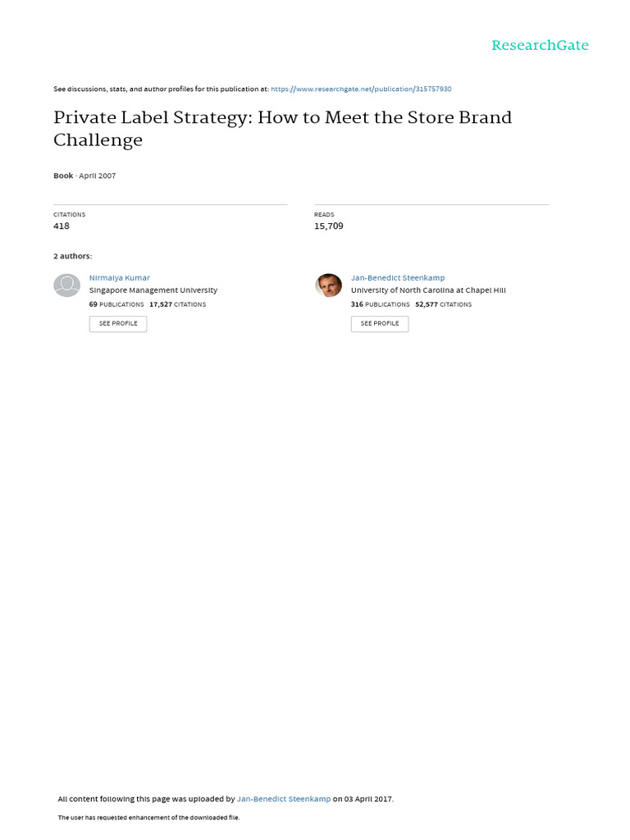Viewport: 630px width, 840px height.
Task: Click the enhancement request notice at bottom
Action: [x=149, y=818]
